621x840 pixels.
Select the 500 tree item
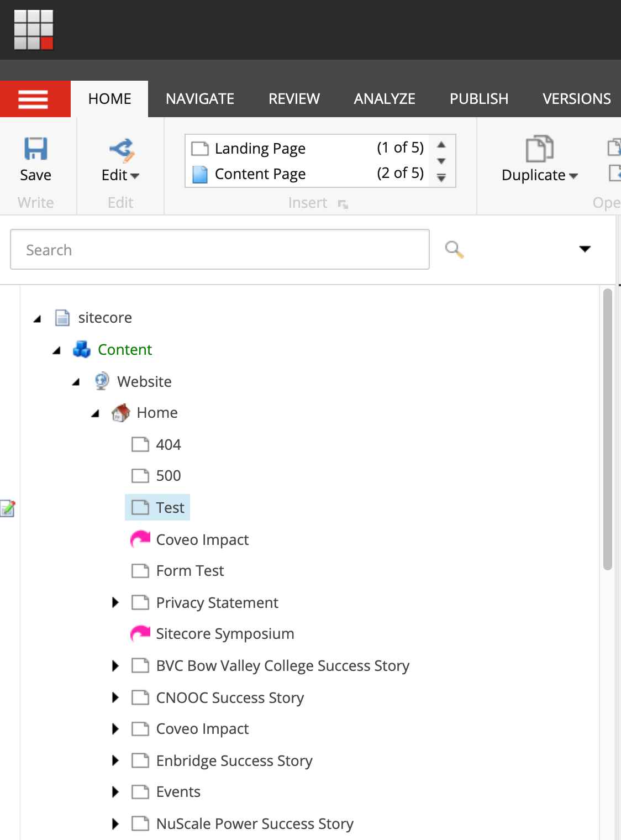[169, 476]
